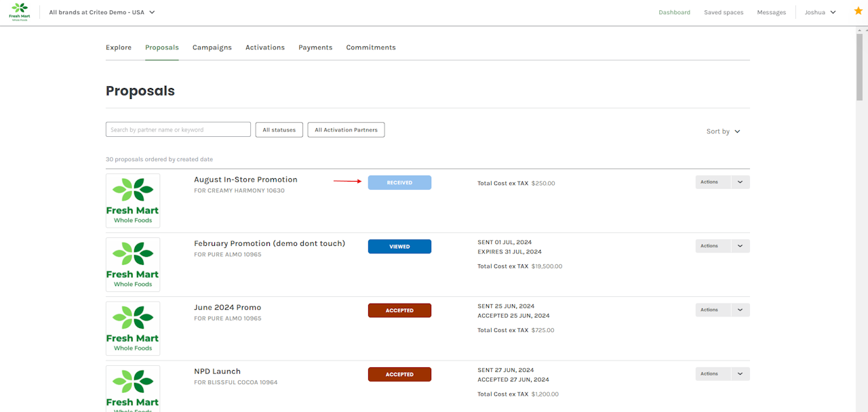Viewport: 868px width, 412px height.
Task: Open the Joshua user menu
Action: point(821,12)
